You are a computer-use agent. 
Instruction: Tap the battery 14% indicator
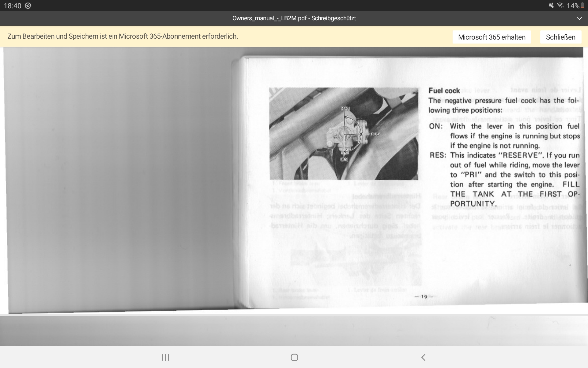pos(576,6)
